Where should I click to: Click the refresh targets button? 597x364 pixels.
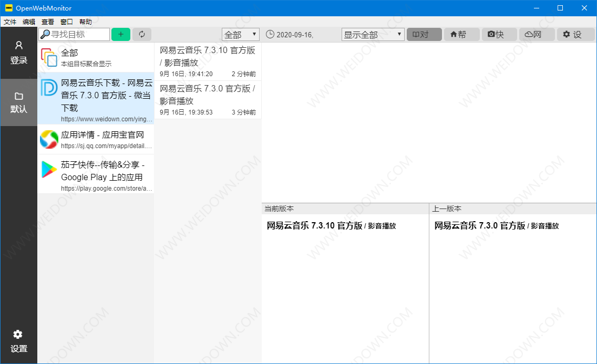pos(142,34)
